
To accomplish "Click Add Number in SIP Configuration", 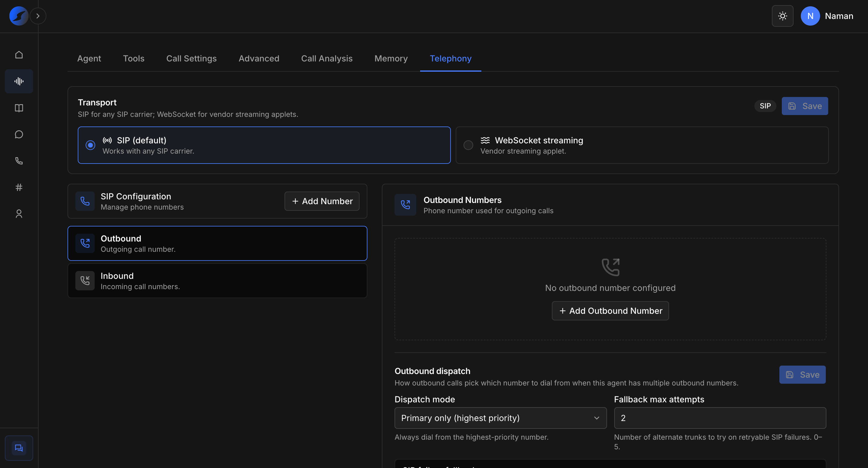I will tap(322, 201).
